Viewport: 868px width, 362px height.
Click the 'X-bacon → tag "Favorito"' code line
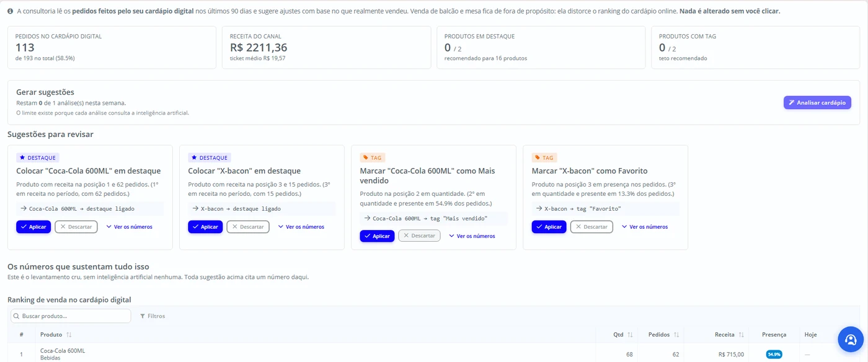pyautogui.click(x=605, y=209)
